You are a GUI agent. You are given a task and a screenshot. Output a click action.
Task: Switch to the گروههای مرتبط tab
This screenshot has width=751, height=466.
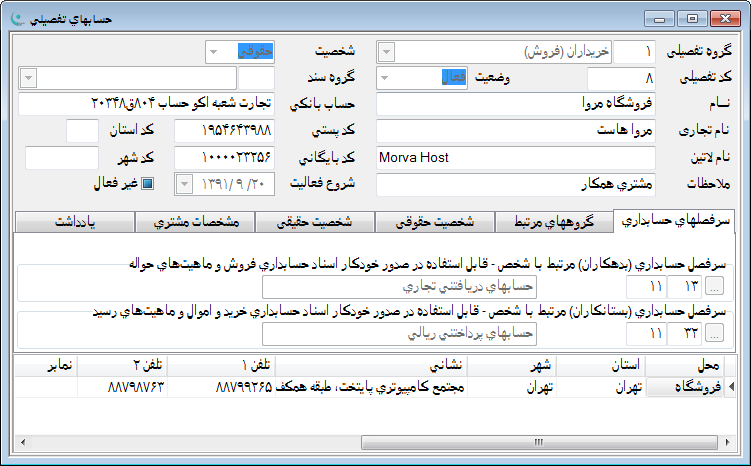click(x=555, y=221)
